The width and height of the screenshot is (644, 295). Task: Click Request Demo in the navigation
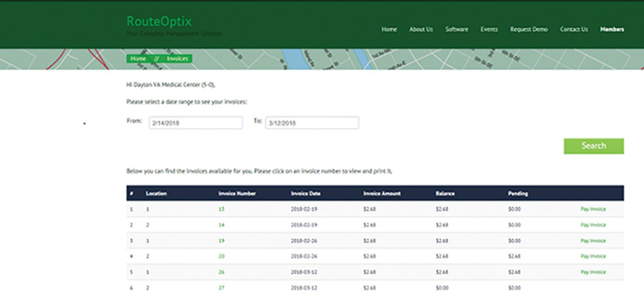pyautogui.click(x=528, y=29)
